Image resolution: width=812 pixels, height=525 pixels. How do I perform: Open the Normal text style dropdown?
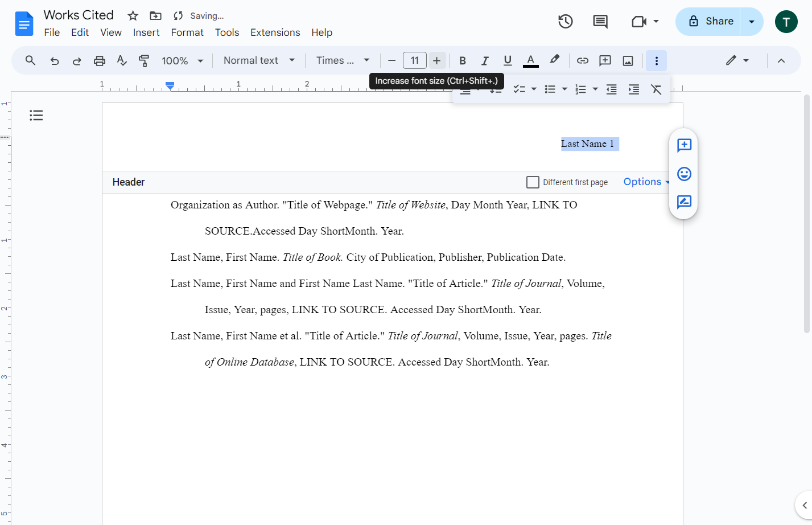(259, 60)
